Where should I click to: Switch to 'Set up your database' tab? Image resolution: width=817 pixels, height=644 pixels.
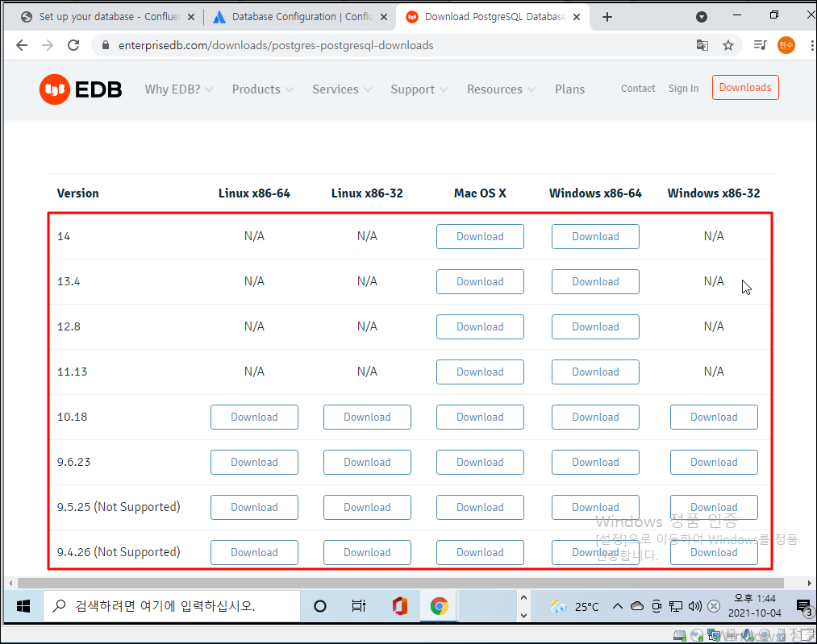coord(107,17)
